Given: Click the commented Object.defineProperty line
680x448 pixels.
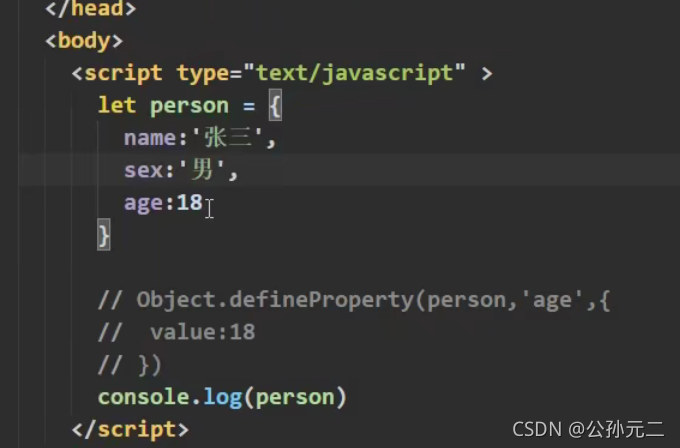Looking at the screenshot, I should [354, 300].
